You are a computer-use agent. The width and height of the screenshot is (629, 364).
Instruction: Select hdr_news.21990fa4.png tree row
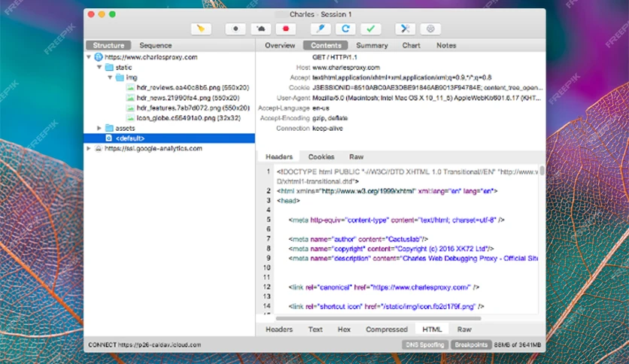(x=169, y=98)
